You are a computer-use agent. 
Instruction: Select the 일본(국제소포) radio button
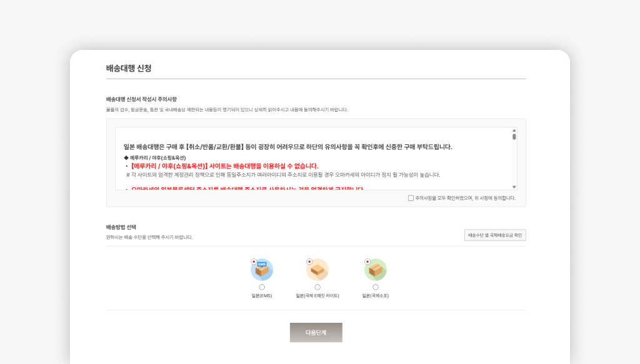click(375, 287)
